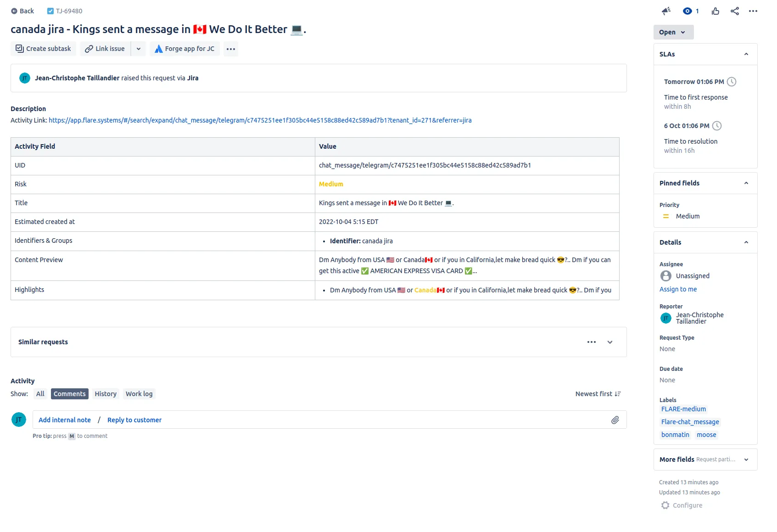Go back using the Back arrow
This screenshot has width=777, height=532.
22,11
